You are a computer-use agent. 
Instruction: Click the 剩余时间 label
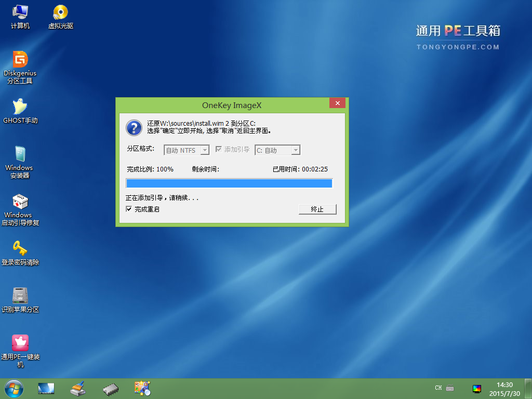tap(206, 169)
